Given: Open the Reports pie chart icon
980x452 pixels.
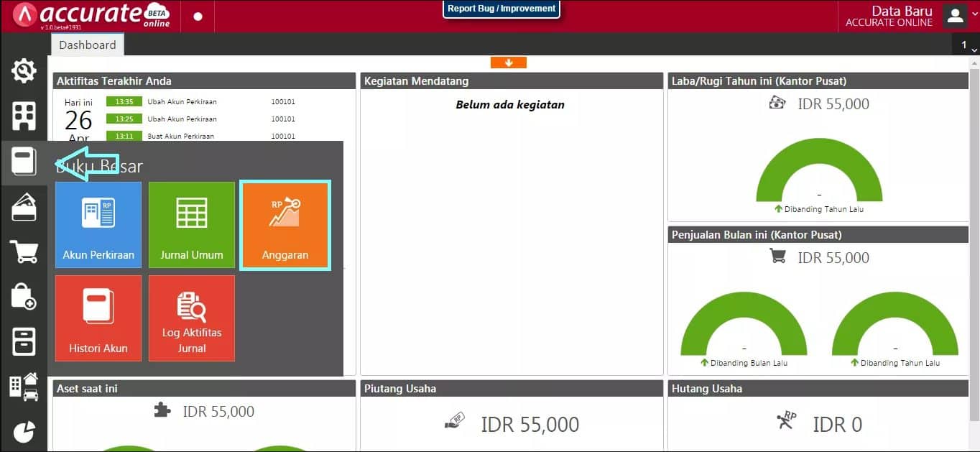Looking at the screenshot, I should tap(24, 431).
